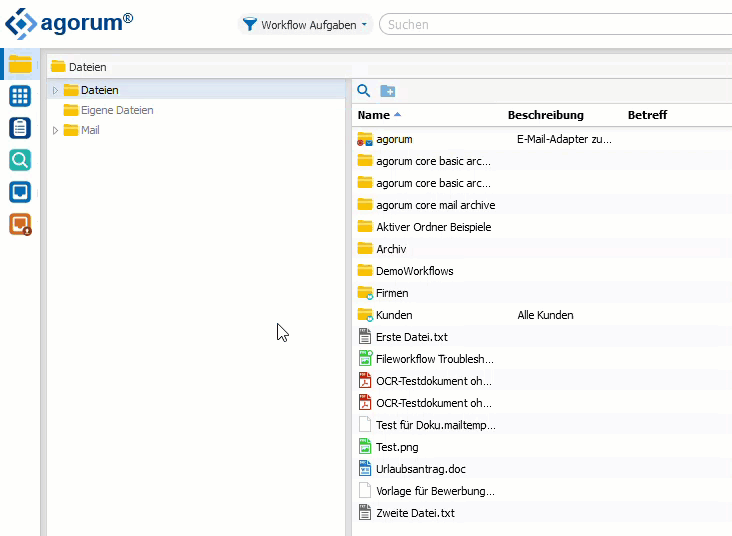732x536 pixels.
Task: Select Fileworkflow Troublesh... file name
Action: 435,359
